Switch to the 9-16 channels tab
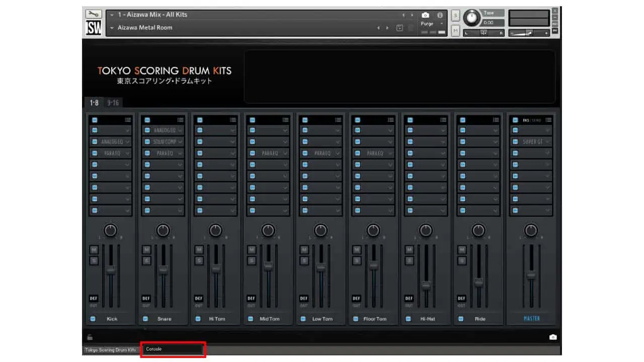The height and width of the screenshot is (362, 644). (x=113, y=103)
